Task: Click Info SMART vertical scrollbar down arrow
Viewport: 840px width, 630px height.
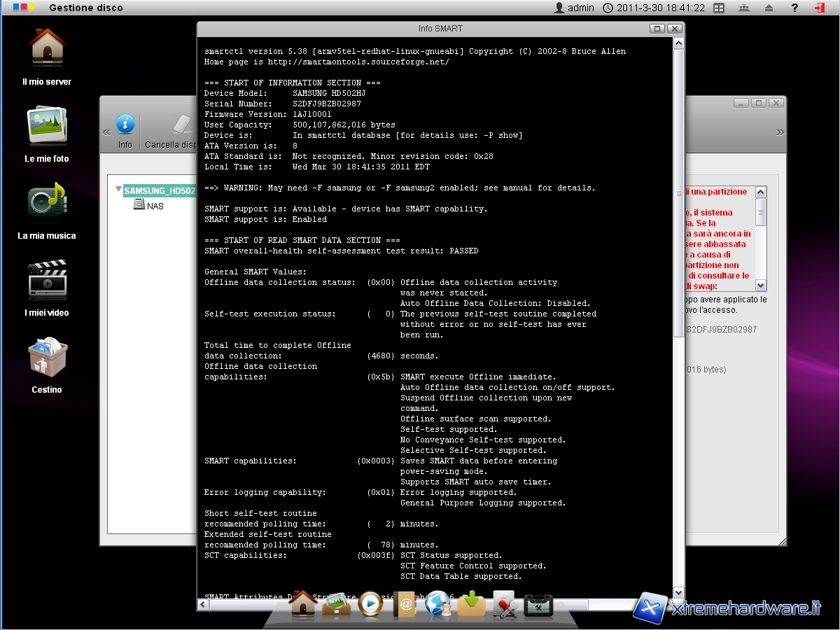Action: click(678, 592)
